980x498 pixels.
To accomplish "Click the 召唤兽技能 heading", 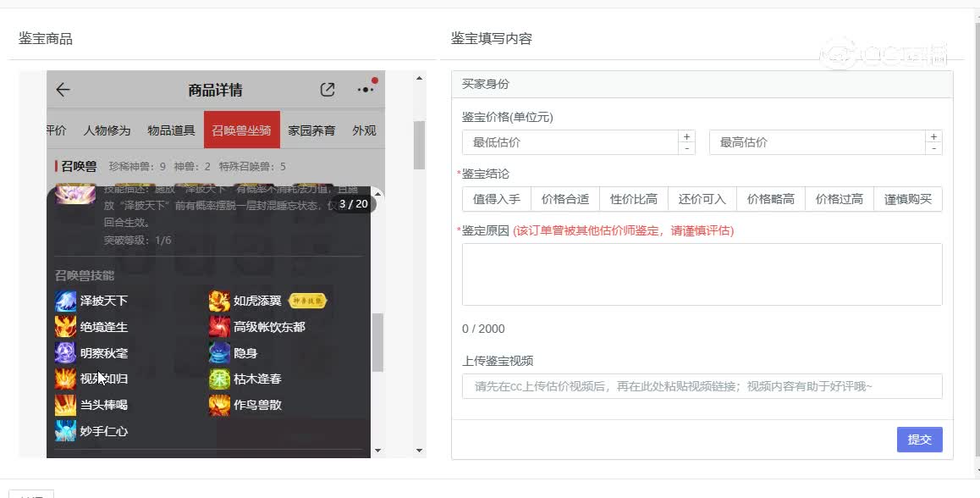I will [x=85, y=275].
